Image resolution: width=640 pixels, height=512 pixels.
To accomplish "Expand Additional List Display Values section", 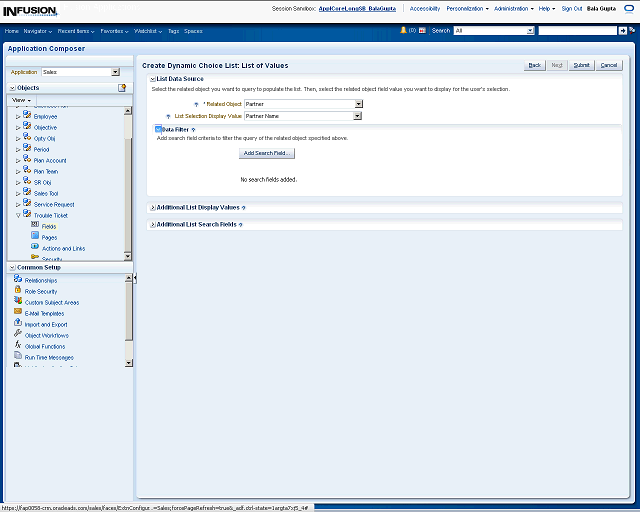I will pyautogui.click(x=152, y=208).
